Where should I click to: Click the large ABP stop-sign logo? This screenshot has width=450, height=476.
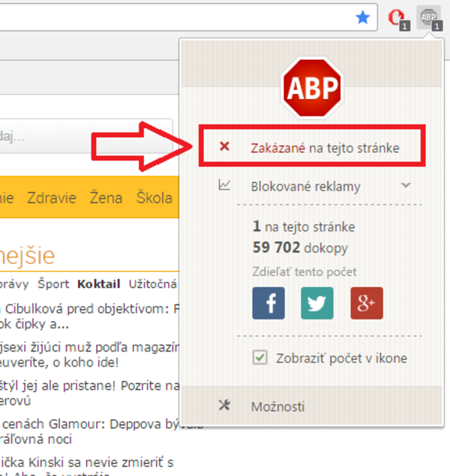point(312,88)
